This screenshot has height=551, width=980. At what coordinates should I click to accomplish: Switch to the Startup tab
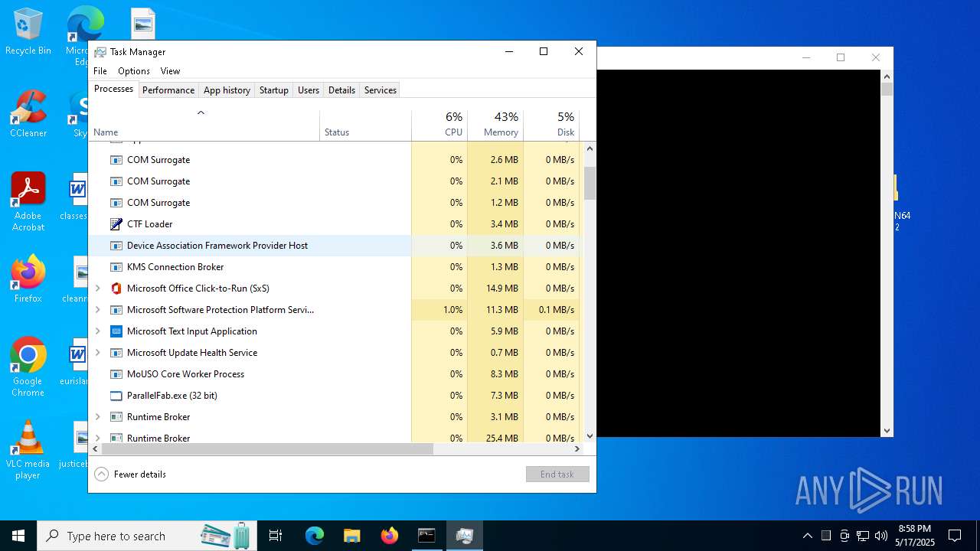pos(273,90)
